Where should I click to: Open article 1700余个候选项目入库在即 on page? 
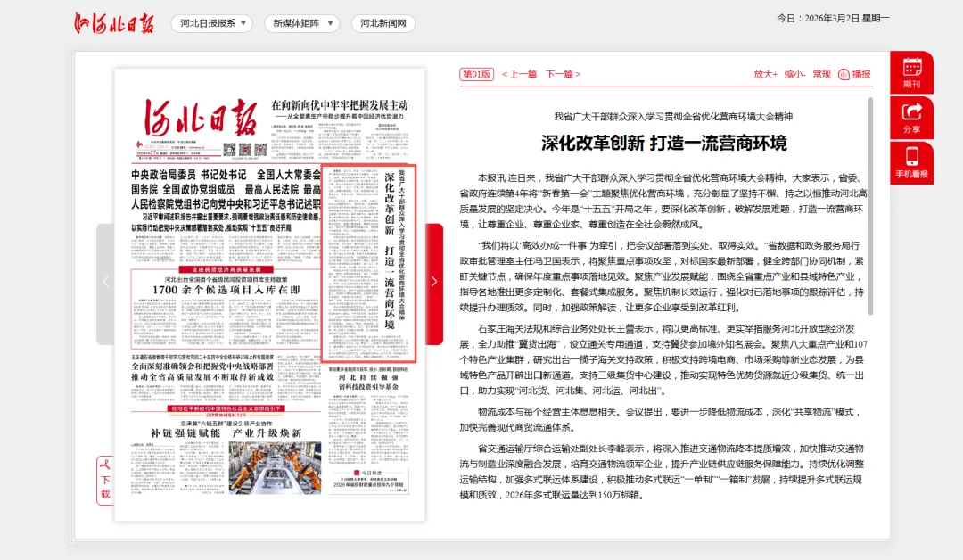(226, 289)
